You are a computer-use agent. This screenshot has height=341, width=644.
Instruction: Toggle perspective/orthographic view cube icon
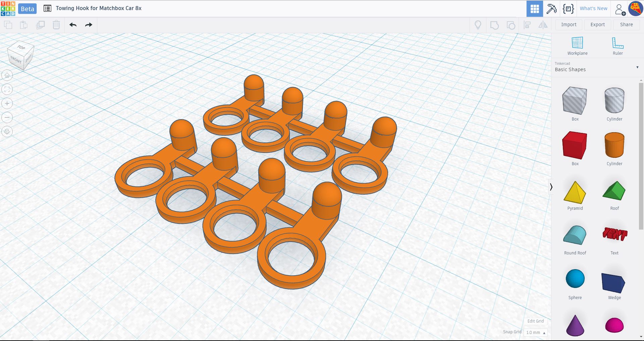(x=7, y=132)
